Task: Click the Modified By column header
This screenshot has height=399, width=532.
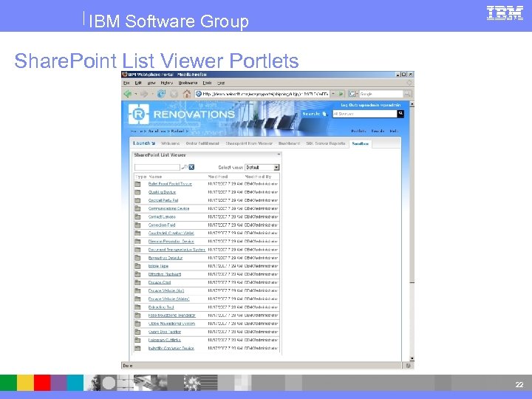Action: [258, 177]
